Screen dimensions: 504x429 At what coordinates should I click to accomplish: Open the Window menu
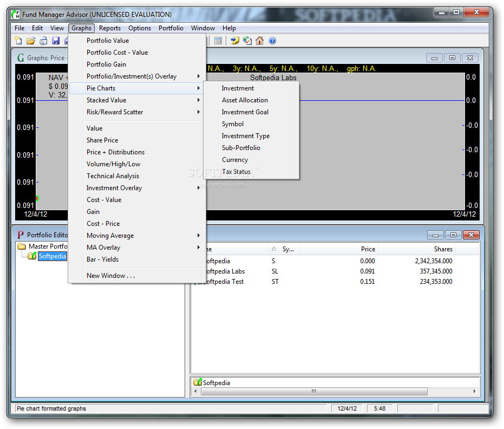pyautogui.click(x=203, y=28)
